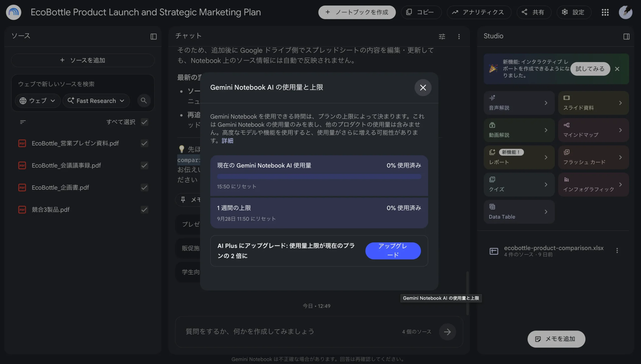Toggle すべて選択 checkbox
This screenshot has height=364, width=641.
(144, 122)
